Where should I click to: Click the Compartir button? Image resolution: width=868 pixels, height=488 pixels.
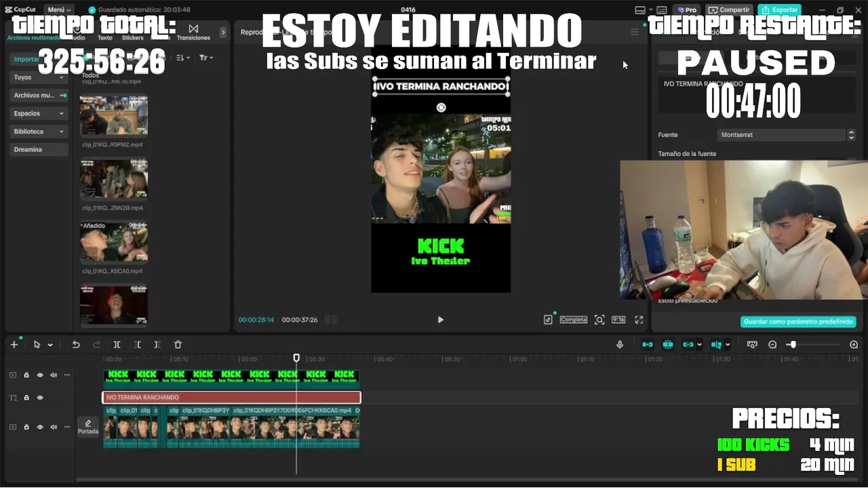tap(729, 9)
